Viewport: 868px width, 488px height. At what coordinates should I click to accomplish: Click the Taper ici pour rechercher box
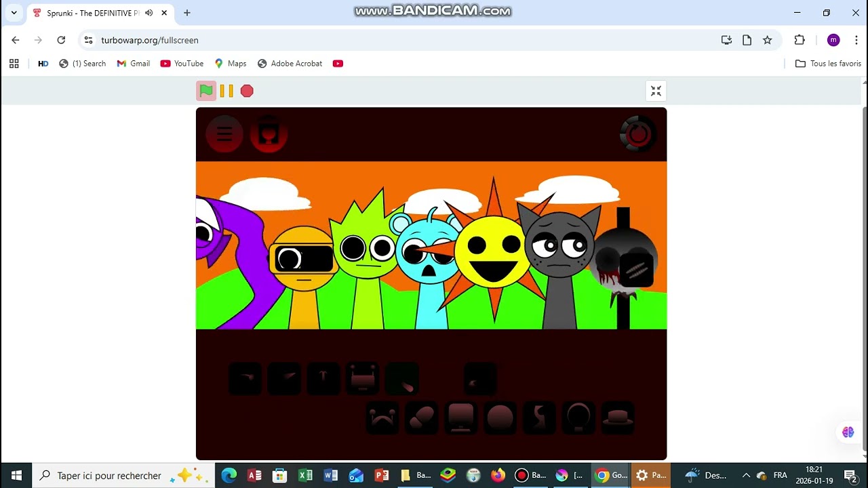[123, 475]
